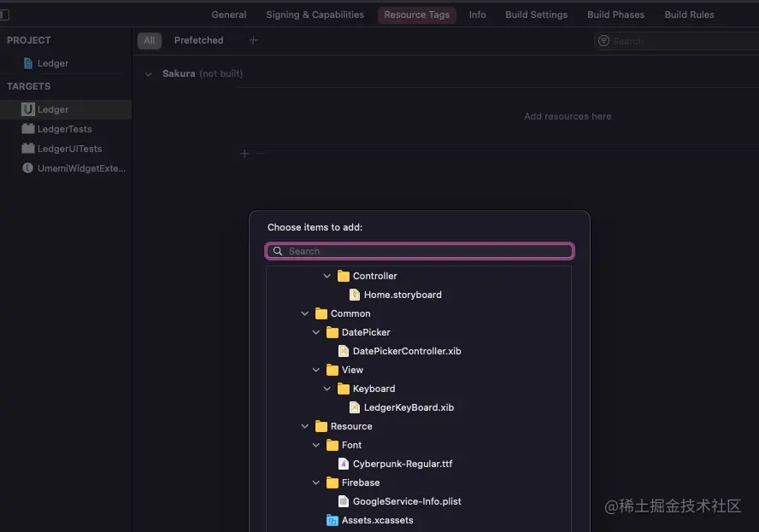
Task: Select the All filter button
Action: [x=149, y=40]
